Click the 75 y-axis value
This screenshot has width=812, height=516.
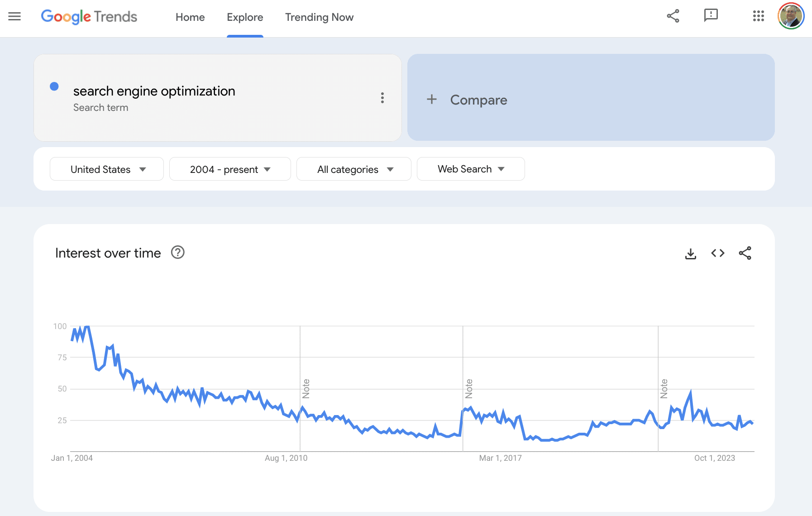(62, 358)
